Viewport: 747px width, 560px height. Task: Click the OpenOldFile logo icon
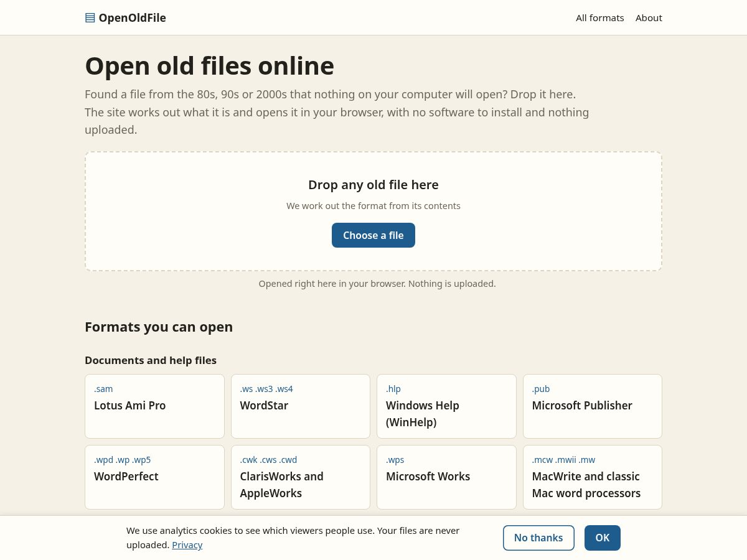click(x=90, y=17)
